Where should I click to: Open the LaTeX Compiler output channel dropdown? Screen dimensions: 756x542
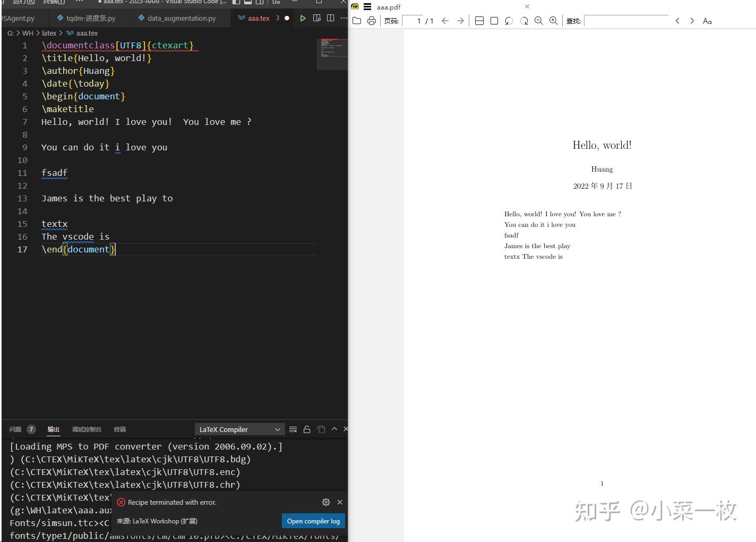[239, 429]
